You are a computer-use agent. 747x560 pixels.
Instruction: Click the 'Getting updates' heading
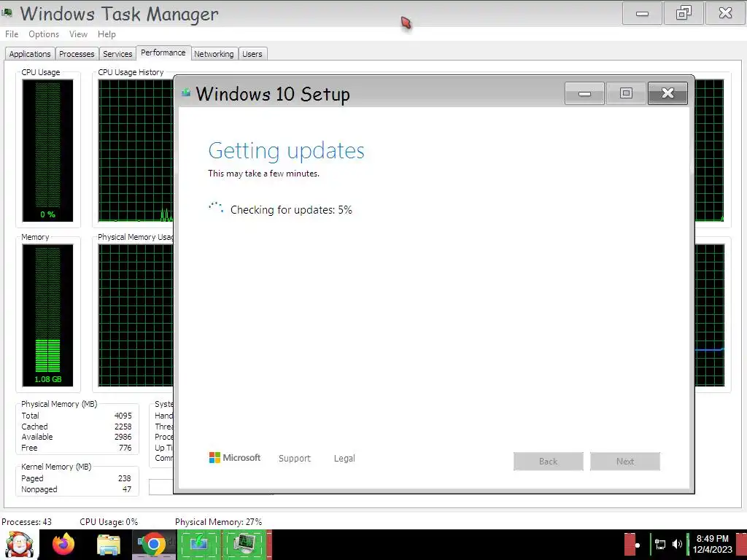(x=286, y=151)
